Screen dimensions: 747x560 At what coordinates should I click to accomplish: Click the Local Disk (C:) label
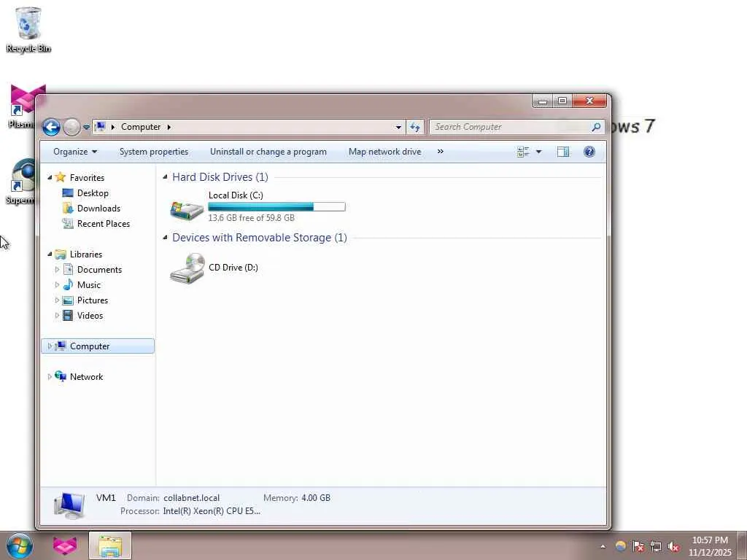[x=236, y=195]
